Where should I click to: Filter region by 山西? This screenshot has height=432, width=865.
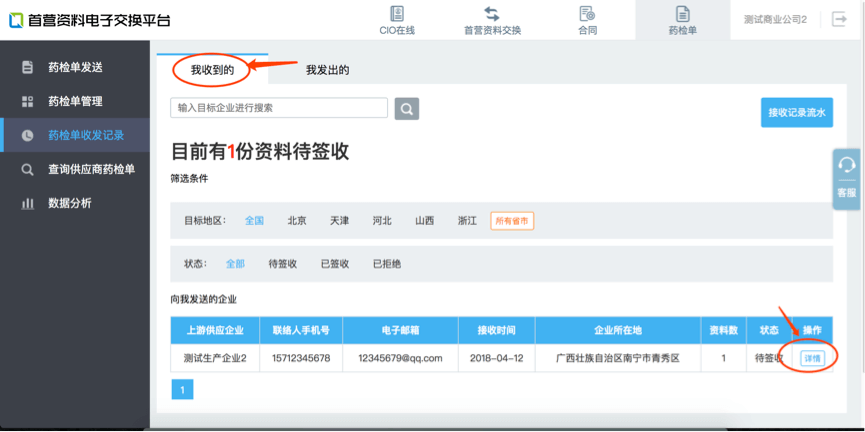(x=424, y=221)
